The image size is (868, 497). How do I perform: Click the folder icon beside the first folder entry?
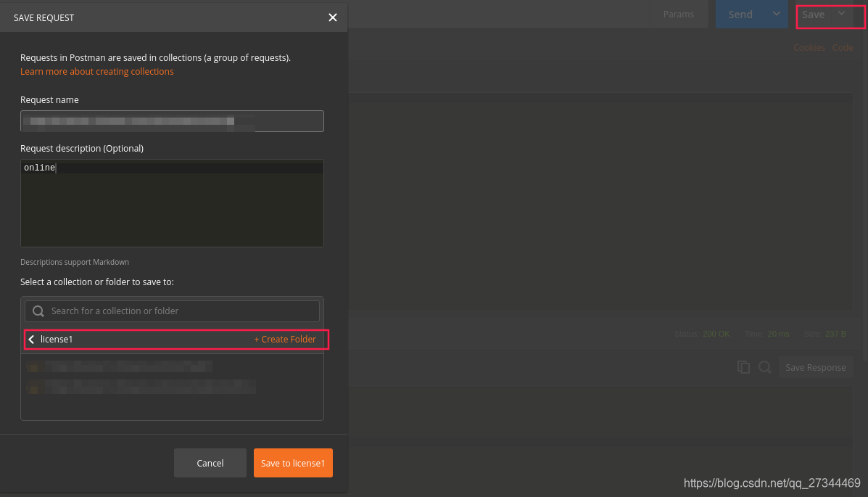[32, 366]
